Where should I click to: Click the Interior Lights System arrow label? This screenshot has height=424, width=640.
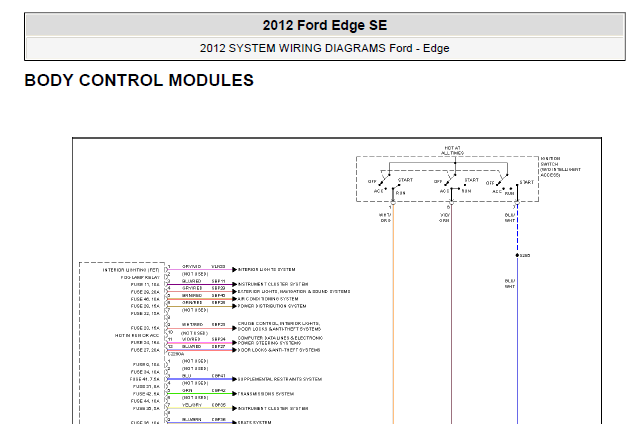tap(267, 270)
